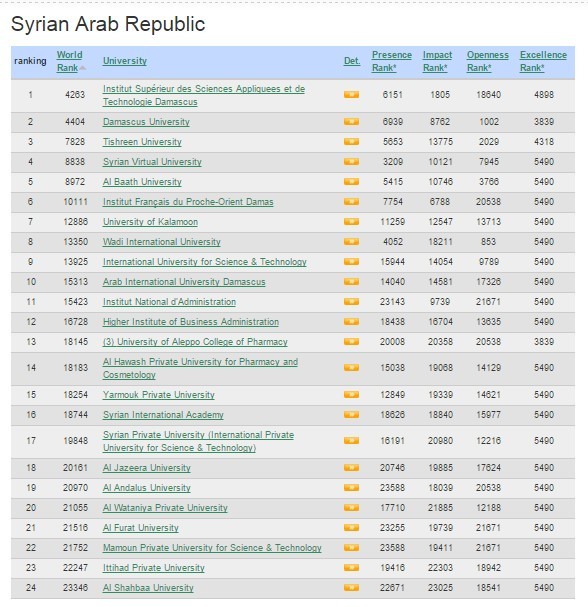Sort by Excellence Rank header
The image size is (588, 607).
[543, 61]
